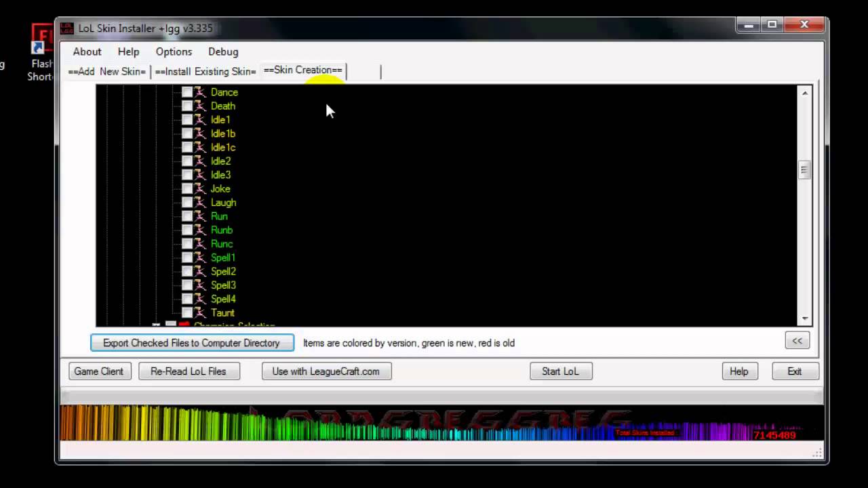868x488 pixels.
Task: Click the animation icon beside Death
Action: [x=200, y=106]
